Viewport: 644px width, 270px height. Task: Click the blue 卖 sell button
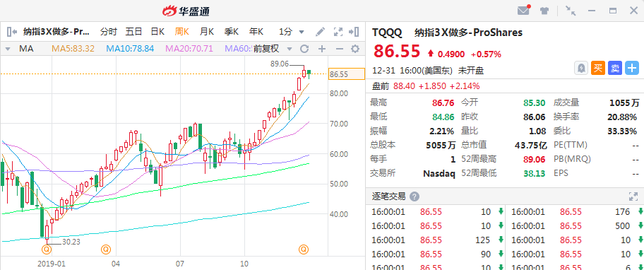pos(615,68)
